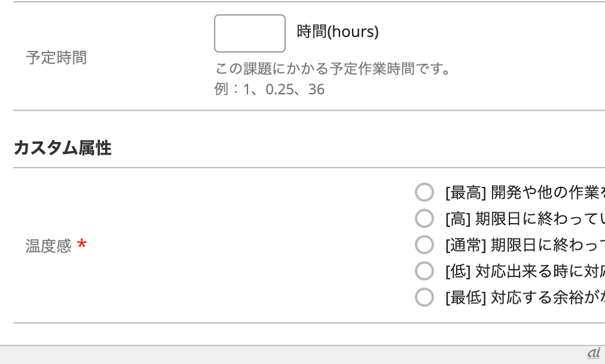Click the red required asterisk beside 温度感
This screenshot has height=364, width=605.
82,245
